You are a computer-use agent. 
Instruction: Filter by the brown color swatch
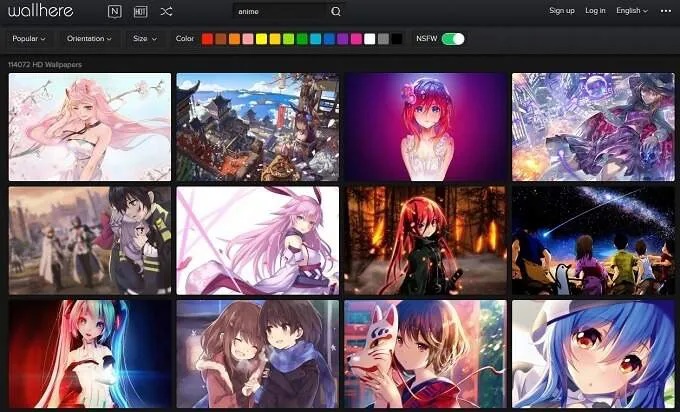pyautogui.click(x=221, y=39)
